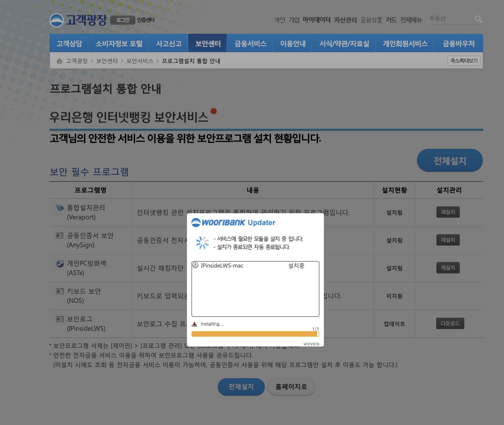Select 전체메뉴 in the top menu
The height and width of the screenshot is (425, 504).
[x=411, y=20]
